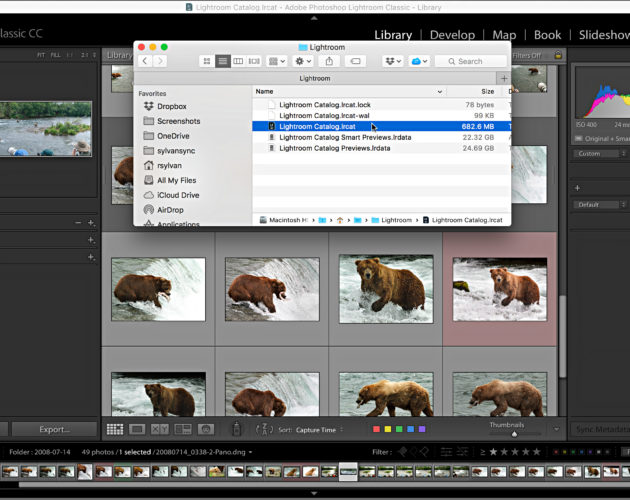Open Sort Capture Time dropdown
The height and width of the screenshot is (500, 630).
(319, 430)
